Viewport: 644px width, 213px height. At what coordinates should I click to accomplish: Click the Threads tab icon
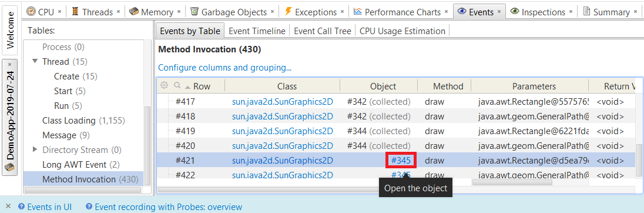[75, 12]
